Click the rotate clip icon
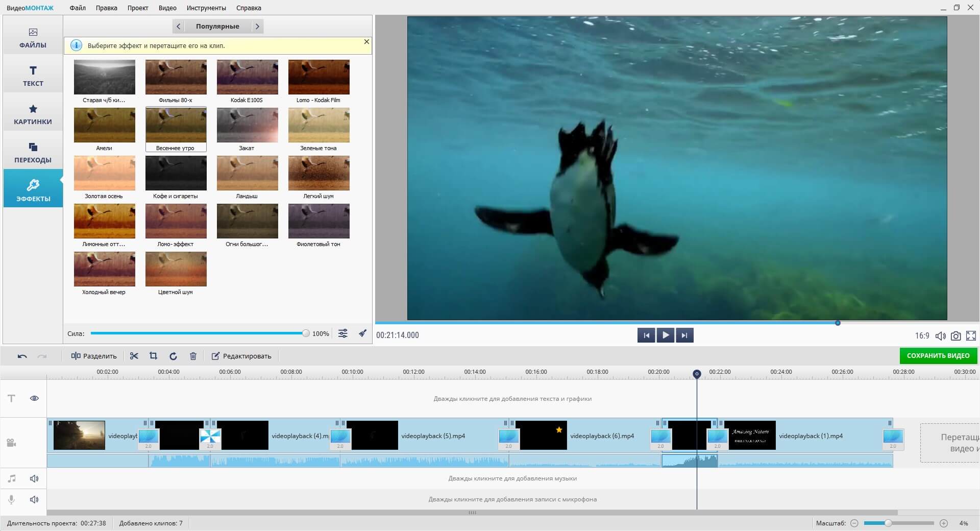The width and height of the screenshot is (980, 531). click(x=173, y=356)
